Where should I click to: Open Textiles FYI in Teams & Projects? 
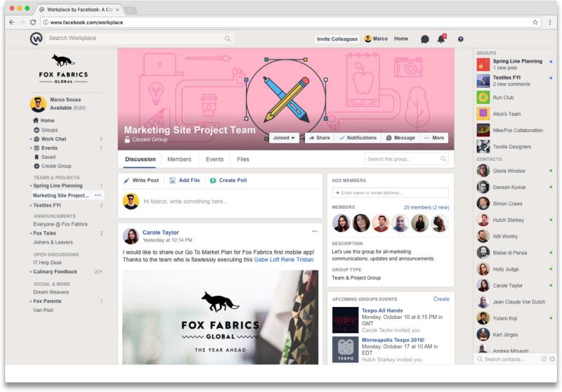click(x=47, y=205)
